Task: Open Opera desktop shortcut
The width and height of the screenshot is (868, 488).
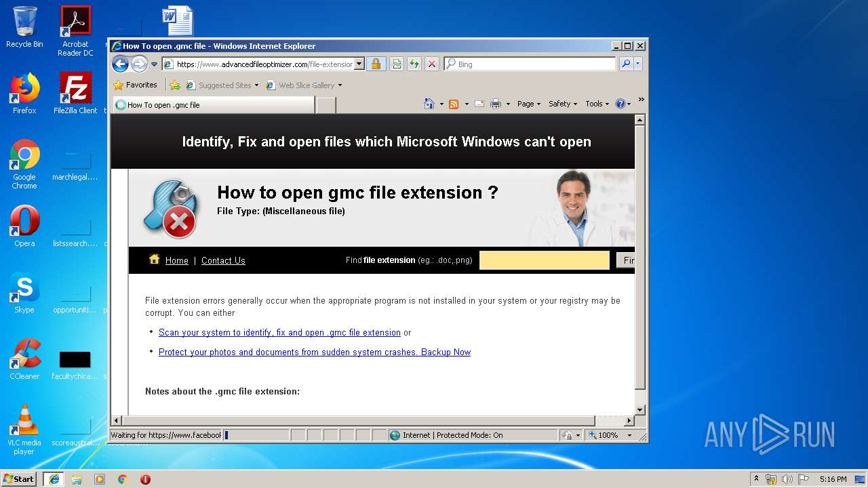Action: pyautogui.click(x=24, y=227)
